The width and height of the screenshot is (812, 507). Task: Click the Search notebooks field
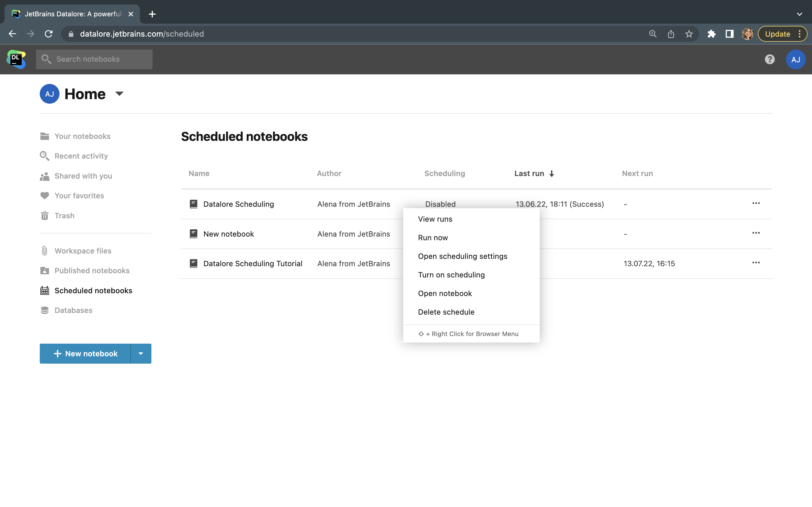94,59
